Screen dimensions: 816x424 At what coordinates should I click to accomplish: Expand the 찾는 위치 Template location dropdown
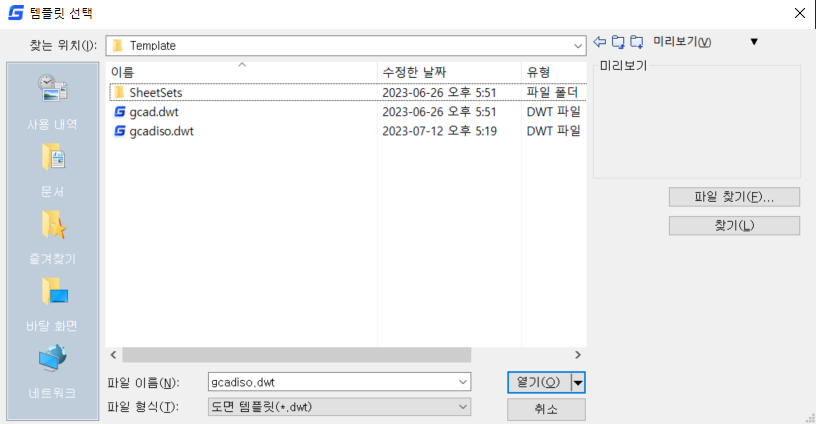[578, 46]
